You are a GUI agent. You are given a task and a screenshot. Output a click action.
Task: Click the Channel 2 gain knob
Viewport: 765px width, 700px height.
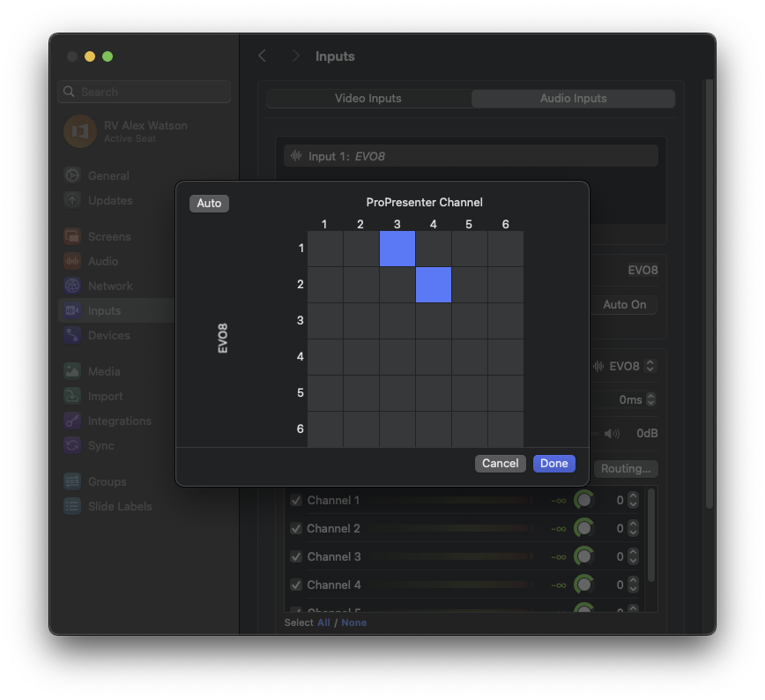(x=583, y=528)
